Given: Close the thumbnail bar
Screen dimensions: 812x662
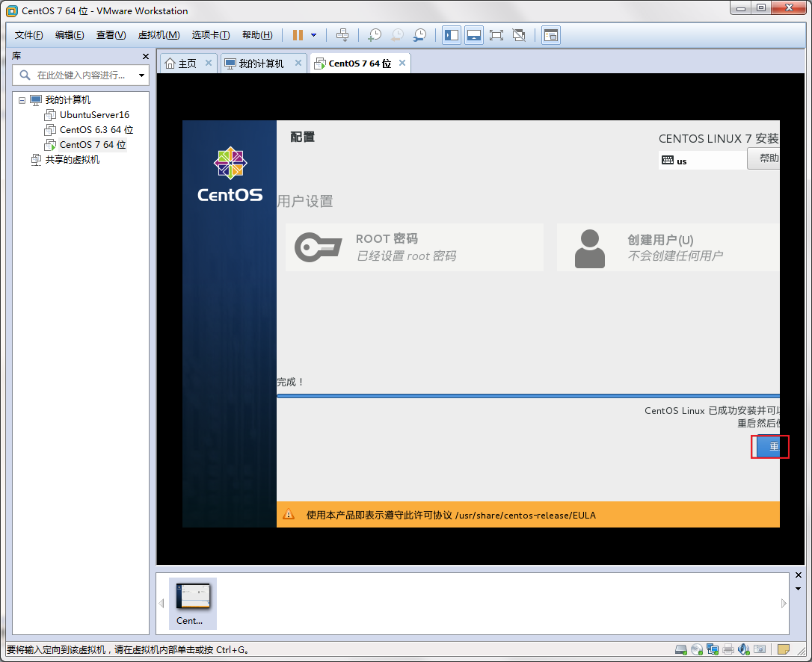Looking at the screenshot, I should click(x=798, y=575).
